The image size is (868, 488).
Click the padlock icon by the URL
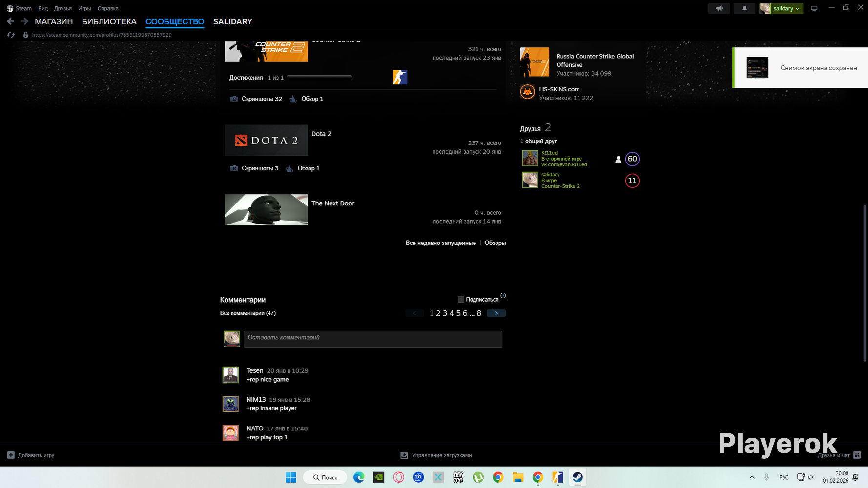(26, 35)
